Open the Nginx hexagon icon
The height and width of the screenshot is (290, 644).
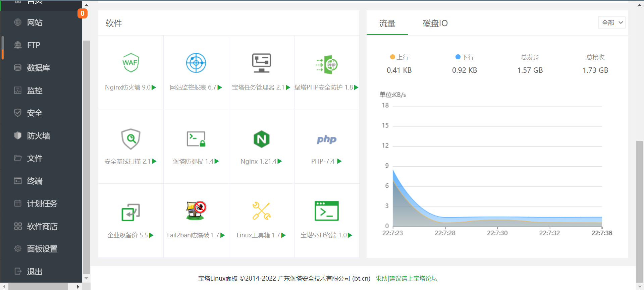pyautogui.click(x=262, y=139)
